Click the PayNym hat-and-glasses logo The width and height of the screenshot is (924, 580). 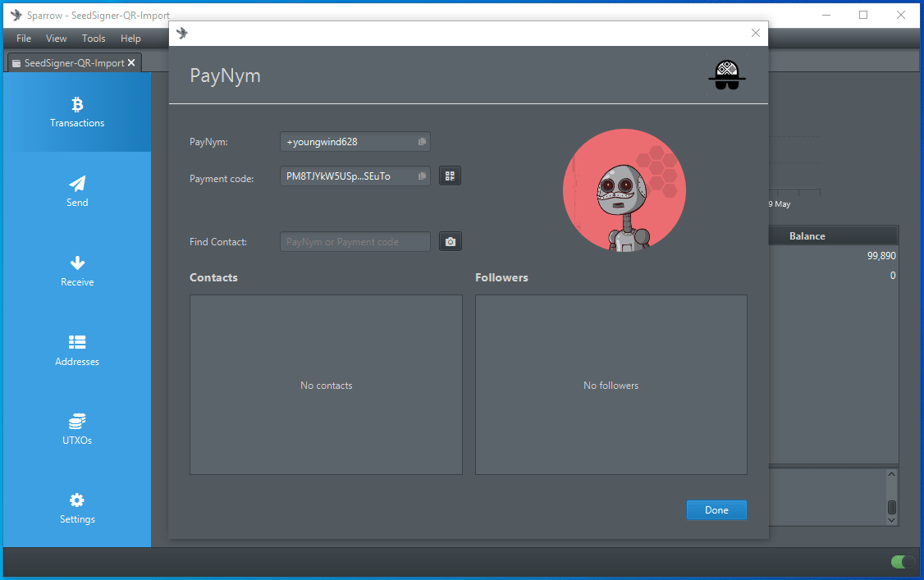click(726, 75)
